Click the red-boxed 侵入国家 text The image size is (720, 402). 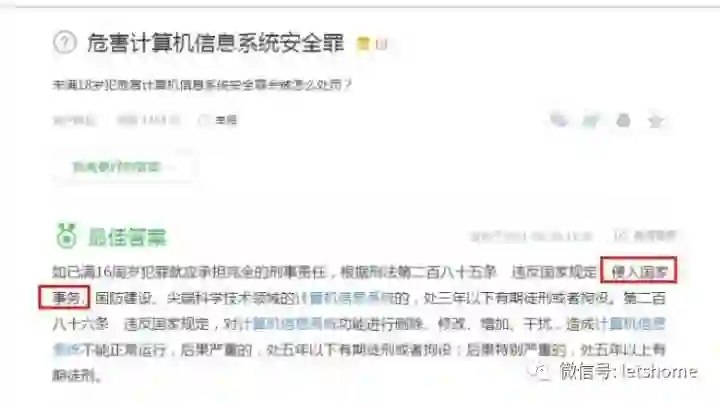point(639,272)
